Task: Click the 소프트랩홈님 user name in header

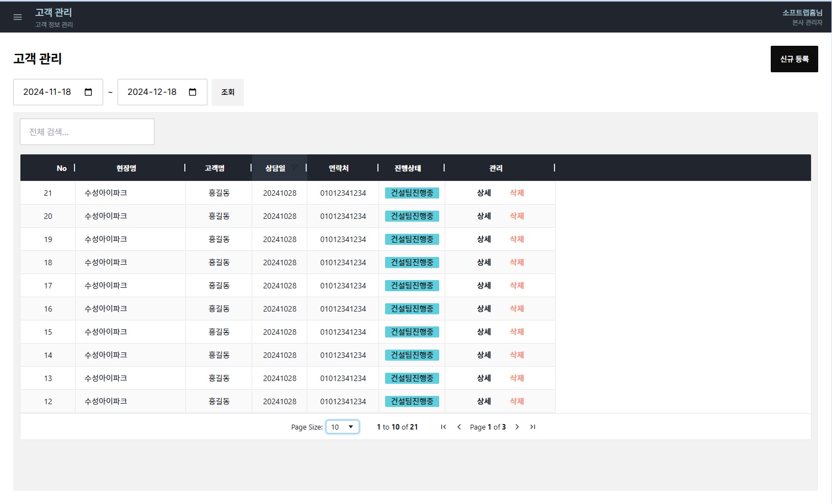Action: [x=802, y=13]
